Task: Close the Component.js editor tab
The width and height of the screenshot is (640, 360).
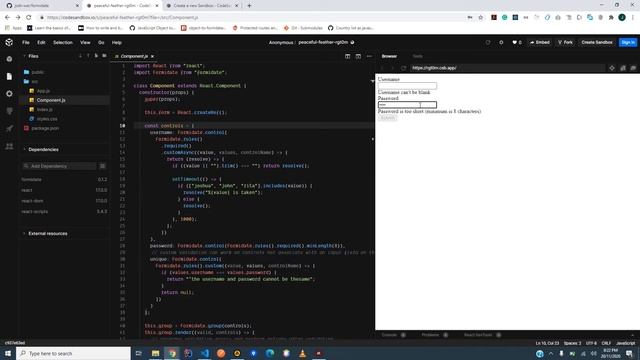Action: [152, 56]
